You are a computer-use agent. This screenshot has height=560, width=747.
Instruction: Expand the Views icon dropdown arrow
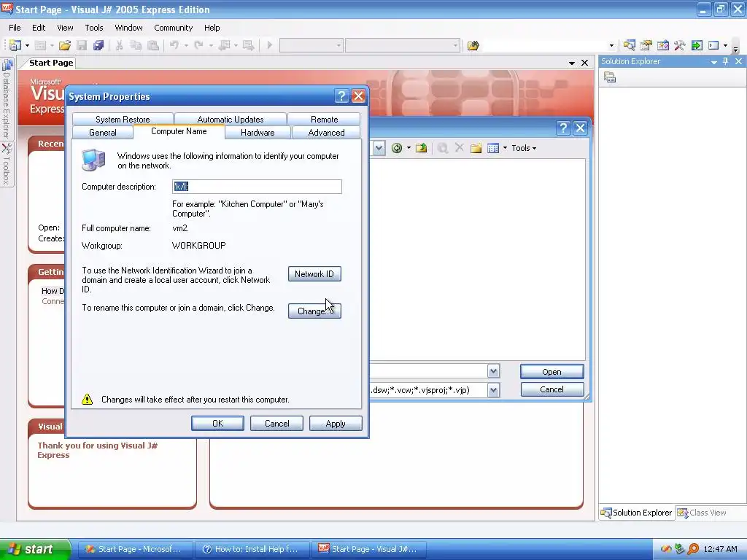pyautogui.click(x=505, y=148)
